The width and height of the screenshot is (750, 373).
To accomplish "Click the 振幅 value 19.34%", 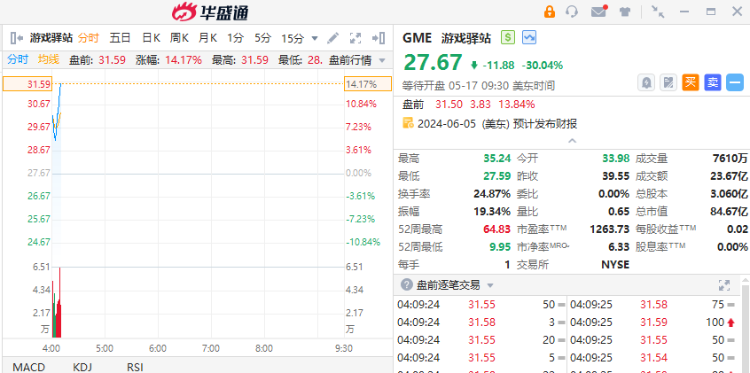I will [492, 211].
